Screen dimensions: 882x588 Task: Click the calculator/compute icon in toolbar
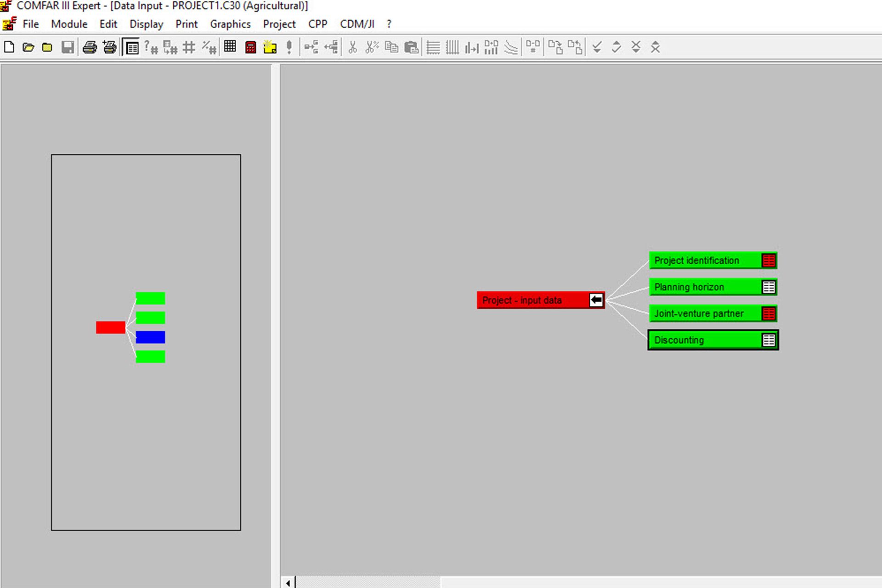tap(251, 46)
